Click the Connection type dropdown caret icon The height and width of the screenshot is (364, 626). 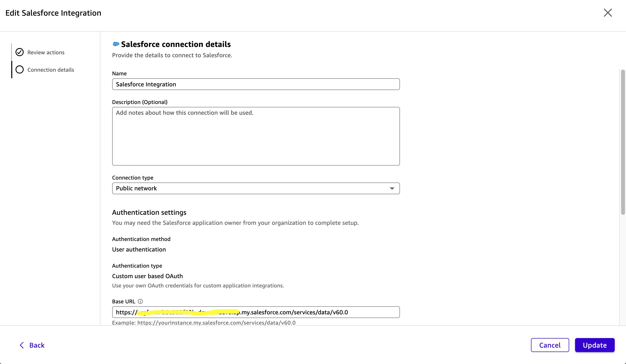[392, 188]
